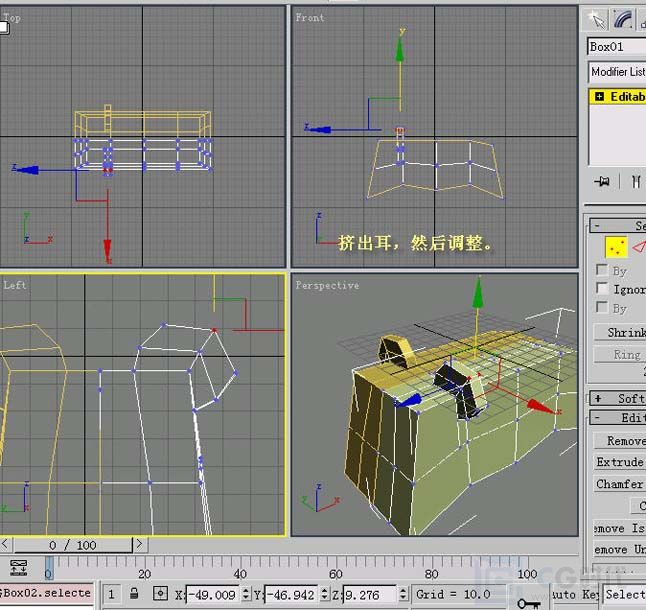646x610 pixels.
Task: Enable the Ignore Backfacing checkbox
Action: point(602,288)
